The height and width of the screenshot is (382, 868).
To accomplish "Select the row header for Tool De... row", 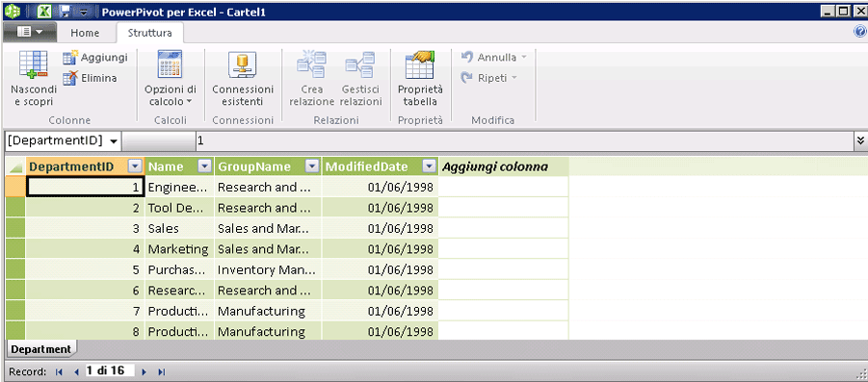I will [15, 208].
